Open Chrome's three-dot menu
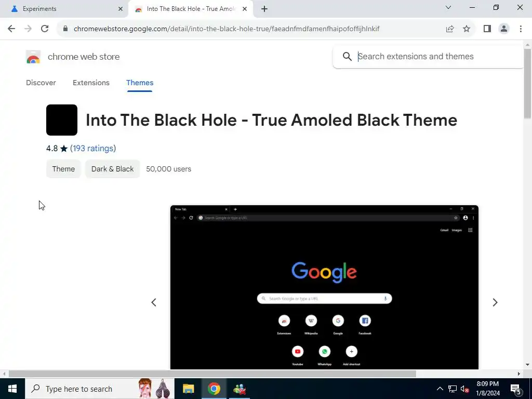Image resolution: width=532 pixels, height=399 pixels. coord(521,29)
